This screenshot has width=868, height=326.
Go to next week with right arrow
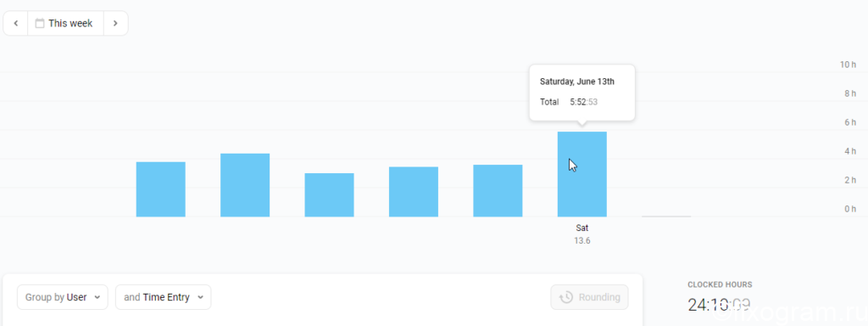(x=115, y=23)
